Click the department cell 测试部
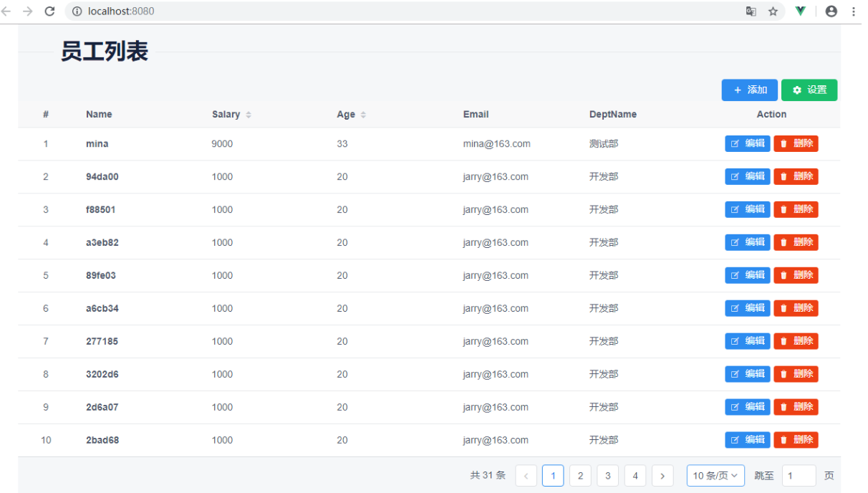Viewport: 868px width, 493px height. 604,144
